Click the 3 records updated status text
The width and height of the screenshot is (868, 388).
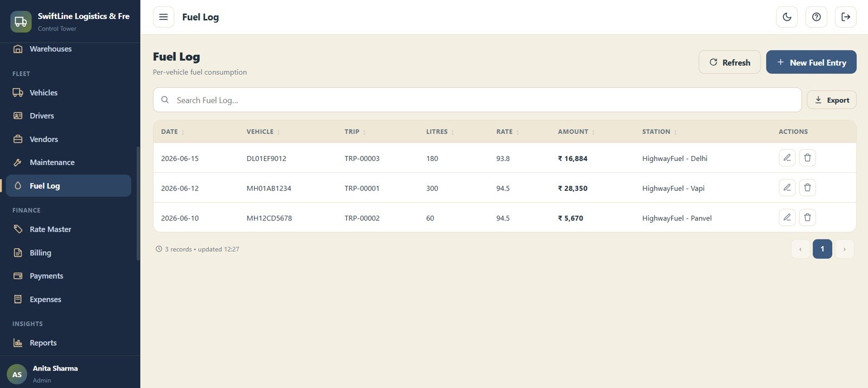[x=197, y=249]
